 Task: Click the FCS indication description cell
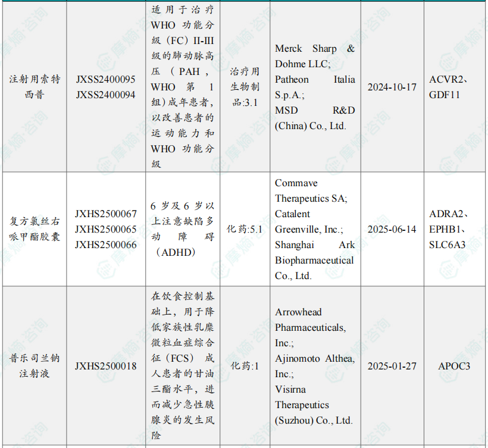[x=183, y=366]
